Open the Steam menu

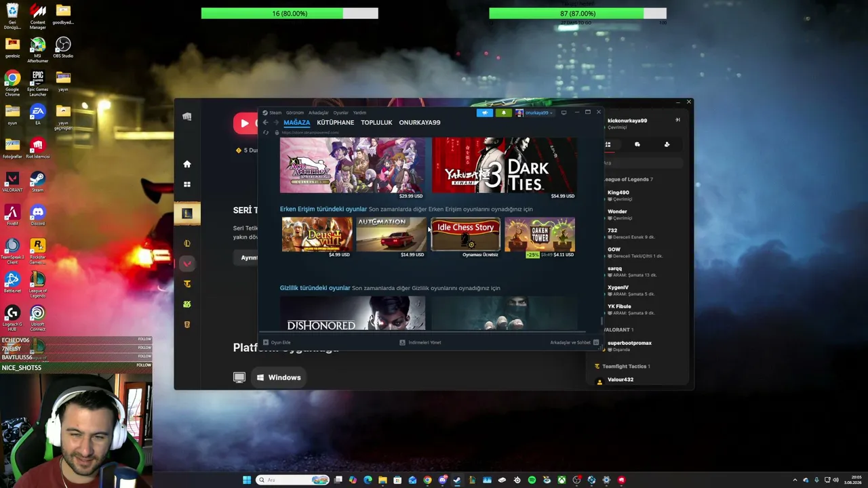pyautogui.click(x=273, y=113)
